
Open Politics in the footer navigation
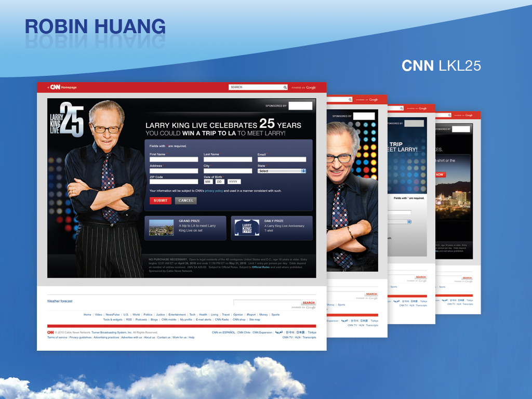(x=148, y=314)
